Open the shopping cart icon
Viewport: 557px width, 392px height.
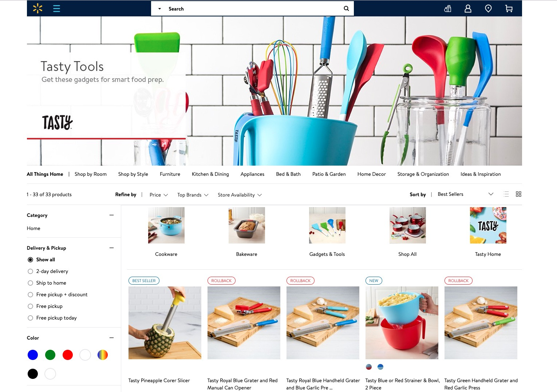click(509, 8)
